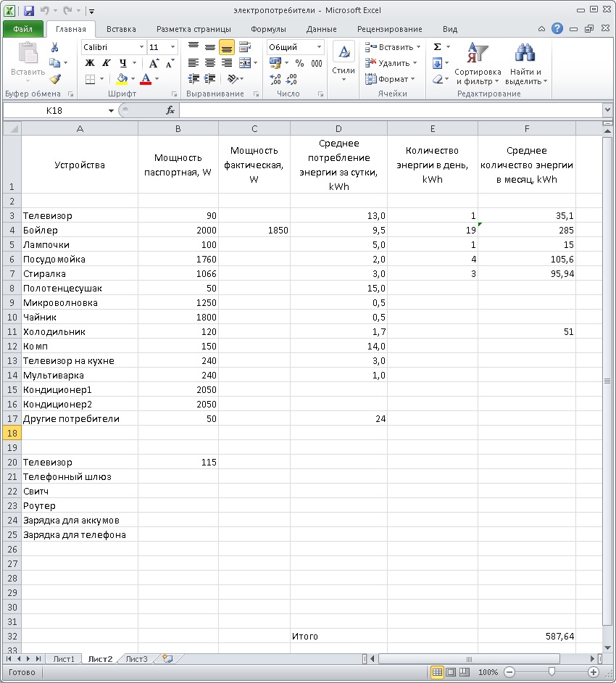The image size is (616, 683).
Task: Open the Calibri font name dropdown
Action: coord(141,47)
